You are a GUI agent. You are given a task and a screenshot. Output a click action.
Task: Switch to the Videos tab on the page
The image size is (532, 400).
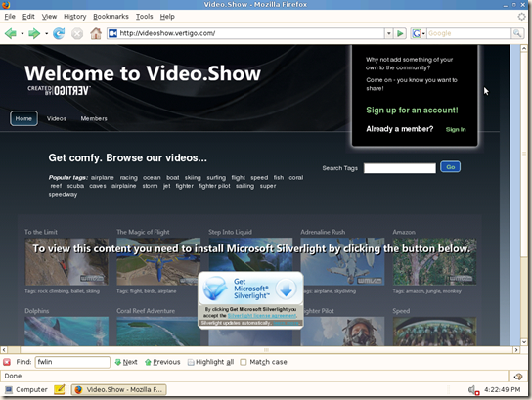coord(57,118)
